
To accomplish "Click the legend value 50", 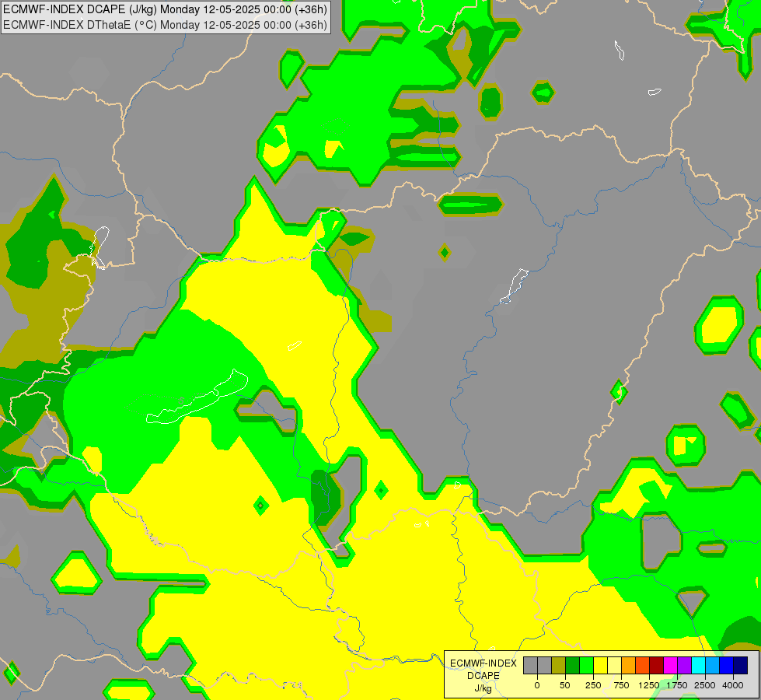I will coord(565,685).
